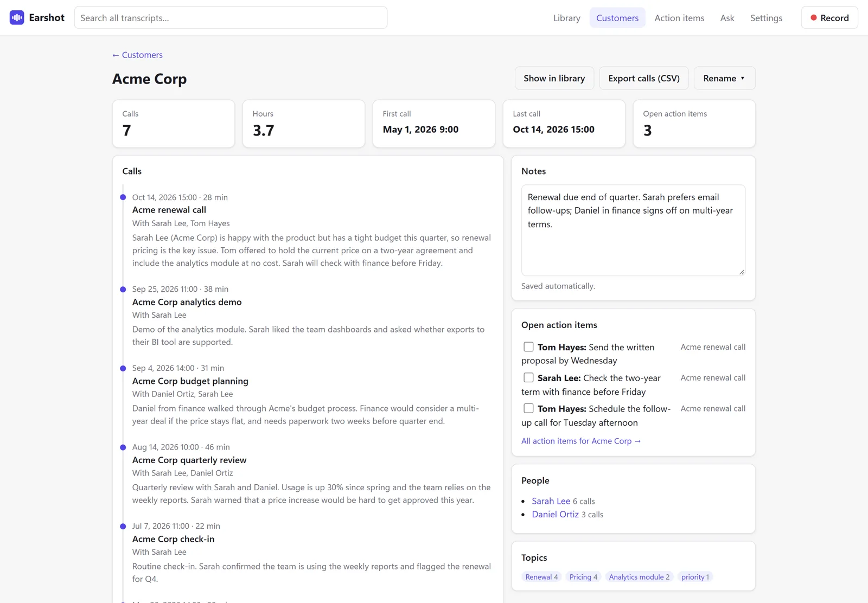Click the search all transcripts field

tap(231, 18)
